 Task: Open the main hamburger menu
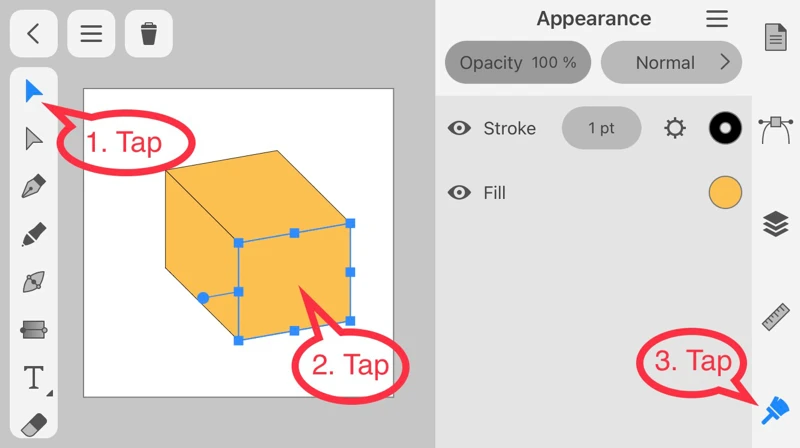click(91, 34)
